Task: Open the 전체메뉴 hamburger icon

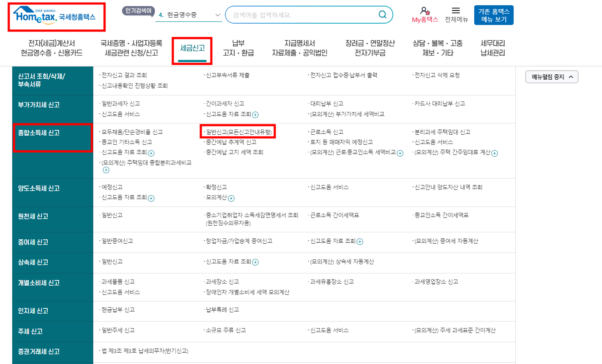Action: tap(456, 10)
